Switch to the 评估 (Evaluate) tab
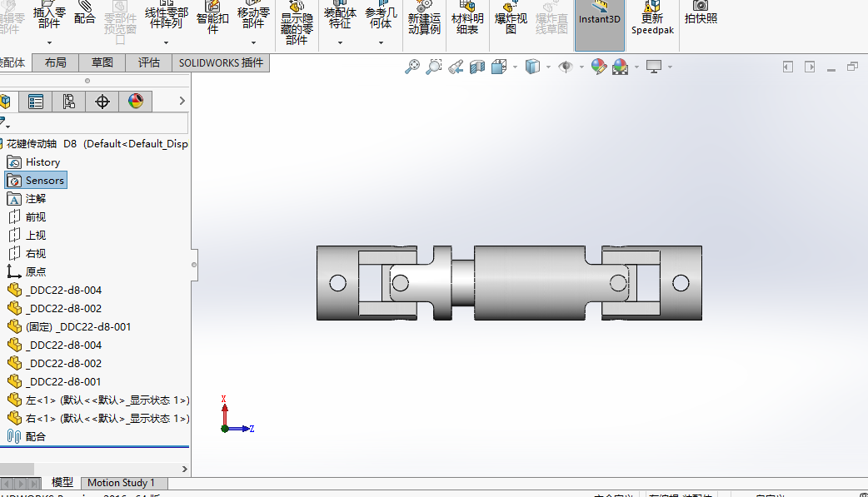The image size is (868, 497). (149, 62)
